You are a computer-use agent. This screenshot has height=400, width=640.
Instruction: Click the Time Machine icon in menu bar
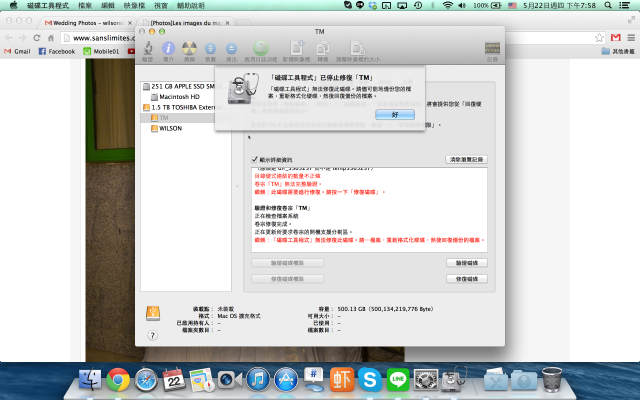(x=418, y=5)
